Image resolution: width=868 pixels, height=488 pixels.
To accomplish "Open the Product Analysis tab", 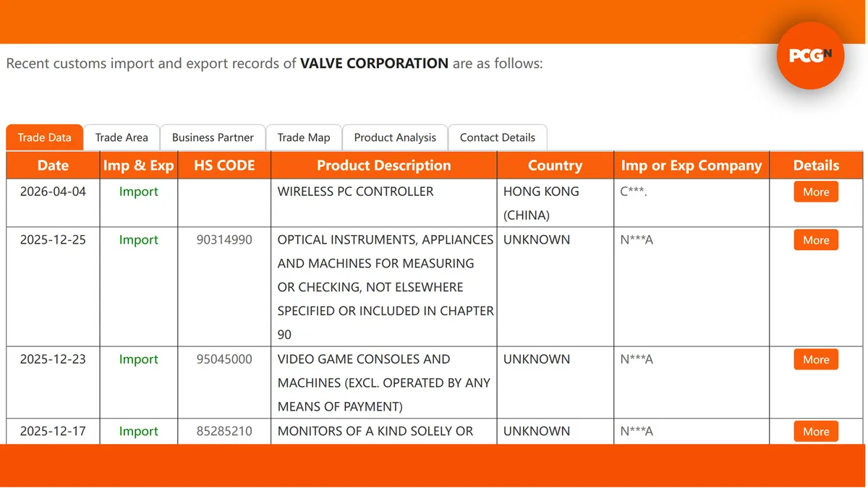I will coord(395,137).
